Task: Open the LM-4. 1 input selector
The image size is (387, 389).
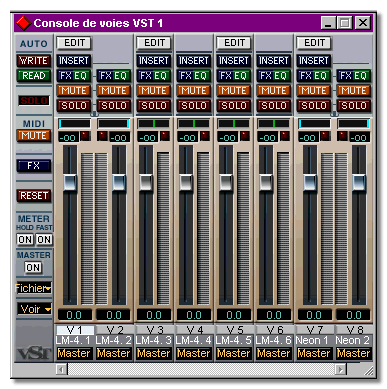Action: coord(74,340)
